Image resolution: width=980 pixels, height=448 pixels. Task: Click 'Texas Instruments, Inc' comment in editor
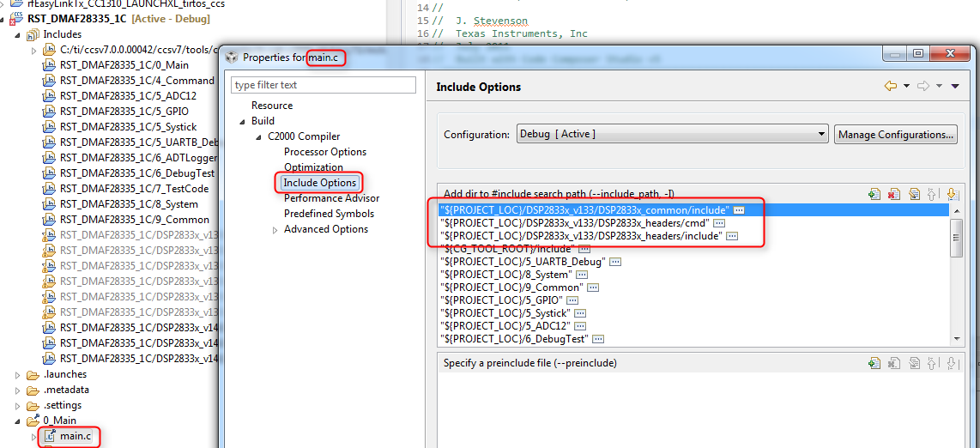[521, 33]
